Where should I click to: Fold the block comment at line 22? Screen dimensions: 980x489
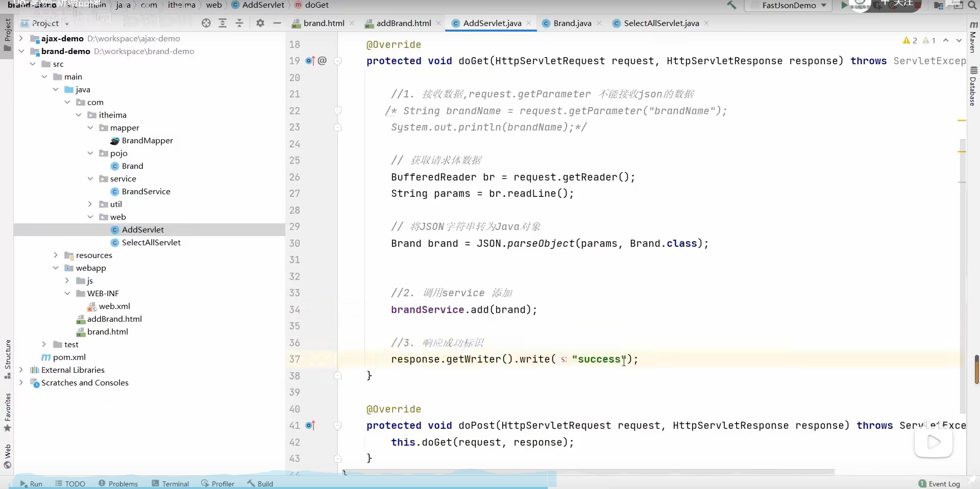337,111
